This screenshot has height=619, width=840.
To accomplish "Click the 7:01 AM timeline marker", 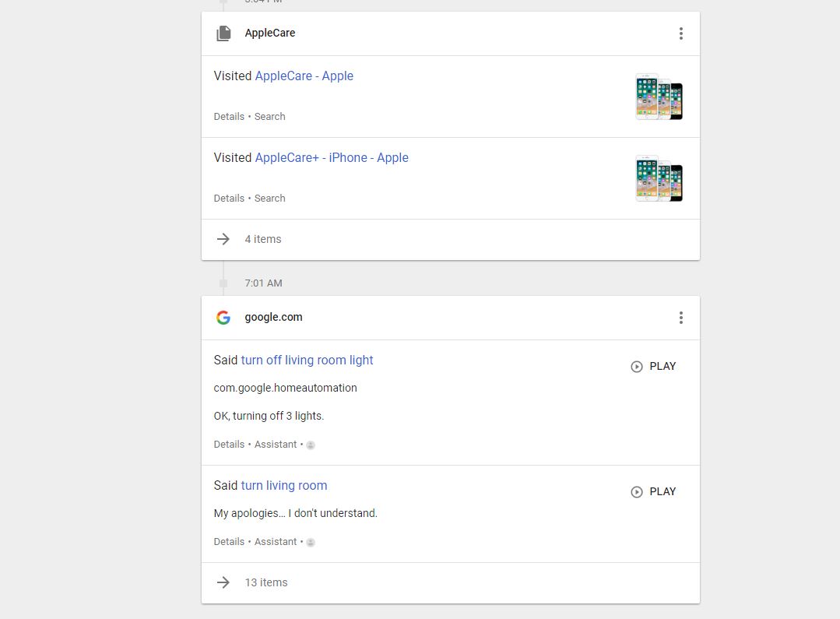I will click(x=223, y=283).
